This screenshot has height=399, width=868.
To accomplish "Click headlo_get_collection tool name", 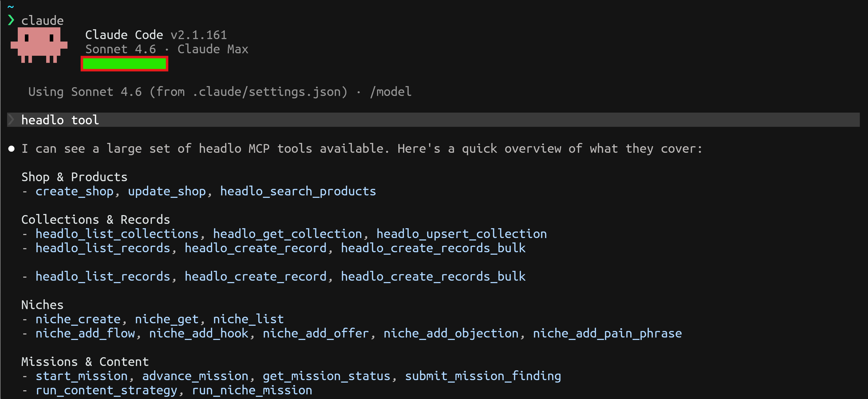I will click(x=288, y=234).
